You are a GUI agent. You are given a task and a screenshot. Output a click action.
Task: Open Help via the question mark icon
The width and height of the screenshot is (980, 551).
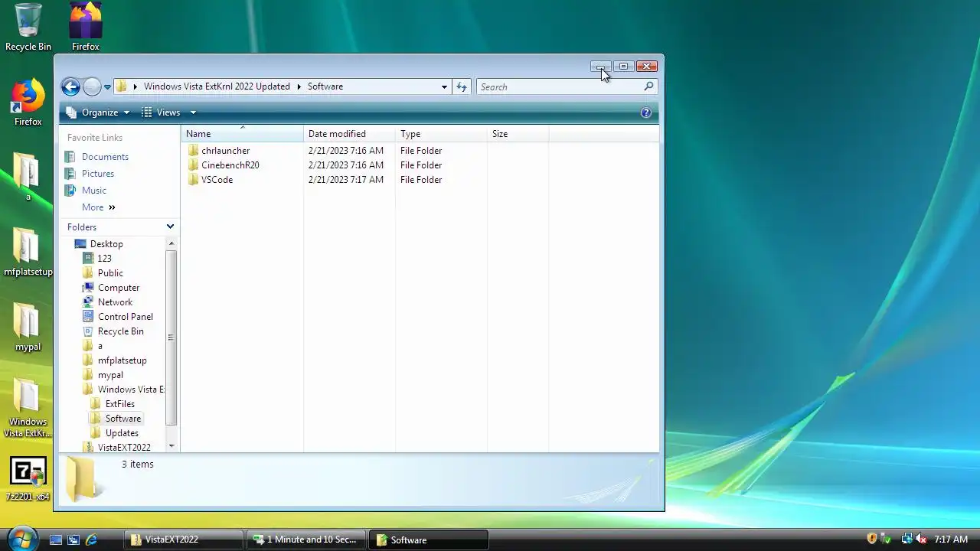click(646, 112)
